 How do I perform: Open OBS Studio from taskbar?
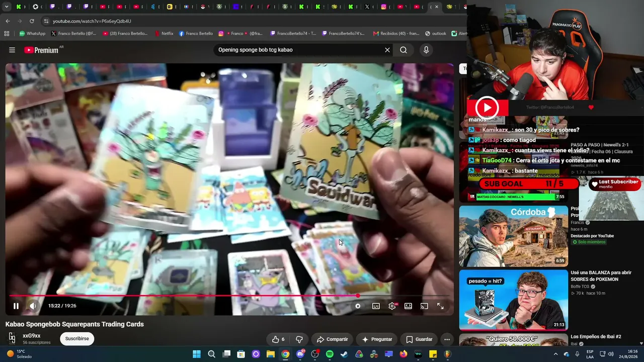[x=315, y=354]
